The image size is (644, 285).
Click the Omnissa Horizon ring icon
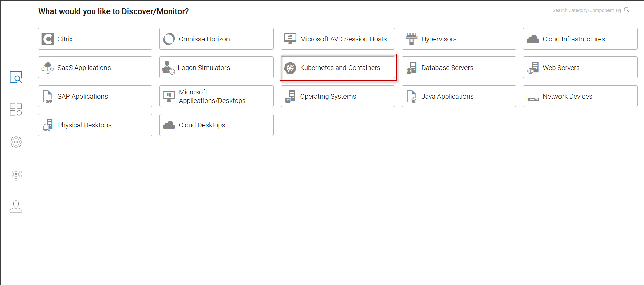[169, 39]
